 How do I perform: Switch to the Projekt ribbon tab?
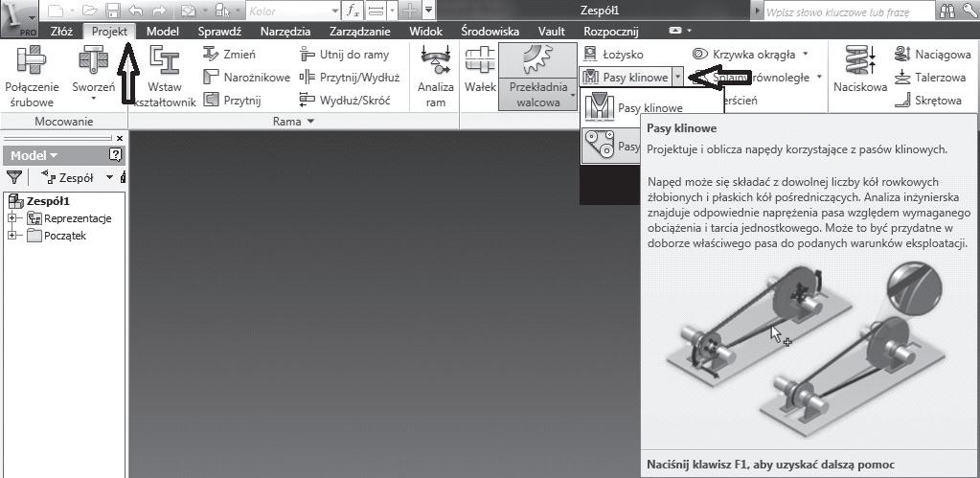pos(109,32)
